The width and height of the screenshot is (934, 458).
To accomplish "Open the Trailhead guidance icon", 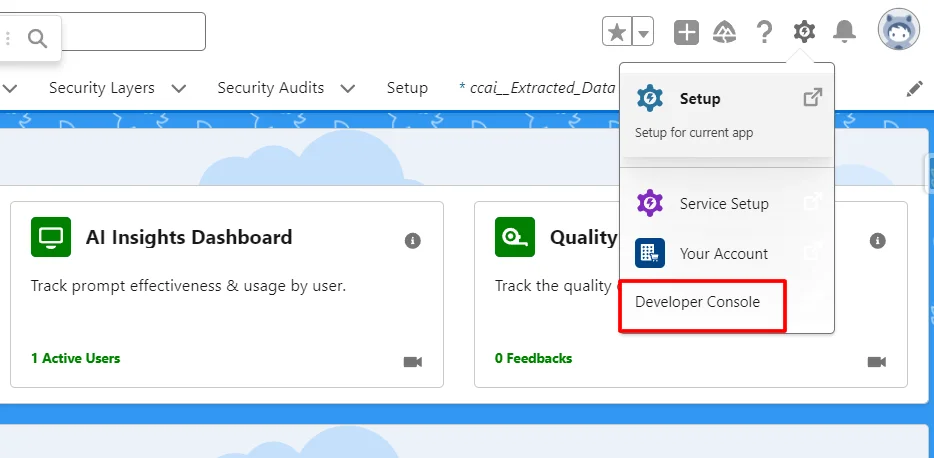I will pos(725,32).
